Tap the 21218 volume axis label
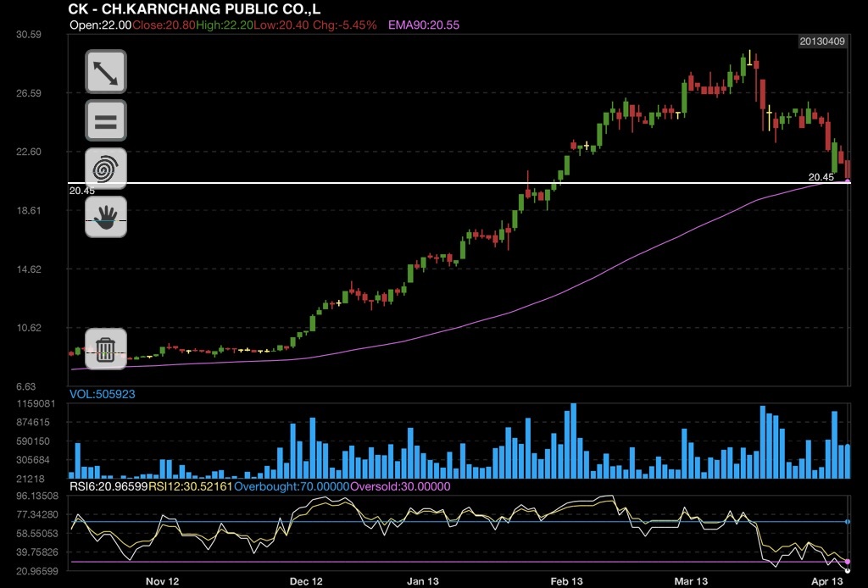Screen dimensions: 868x588 click(31, 479)
